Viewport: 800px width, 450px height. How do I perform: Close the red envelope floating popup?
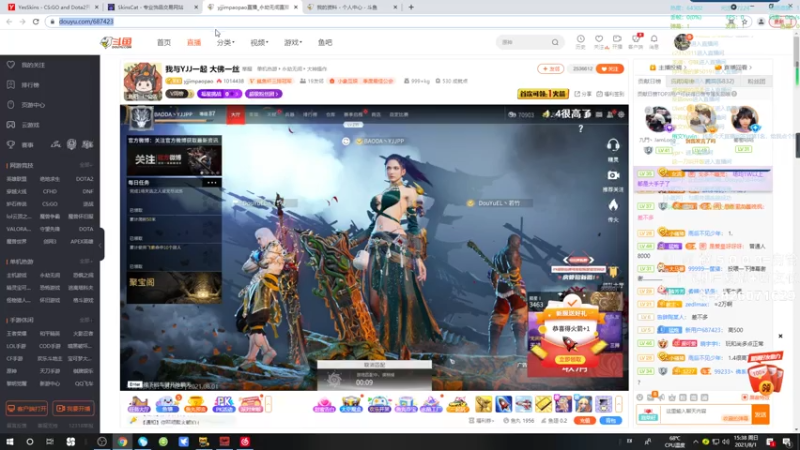coord(780,336)
